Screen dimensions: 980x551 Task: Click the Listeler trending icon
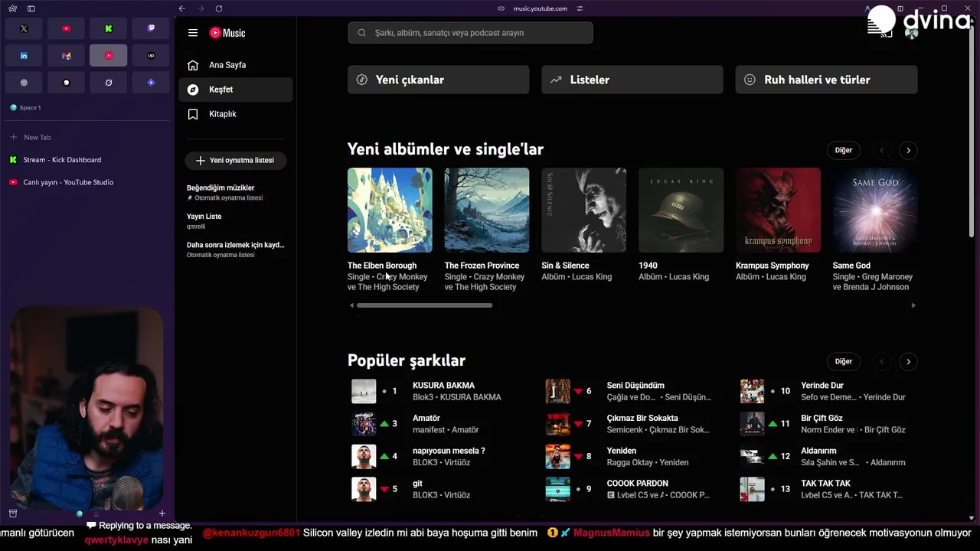pos(556,80)
